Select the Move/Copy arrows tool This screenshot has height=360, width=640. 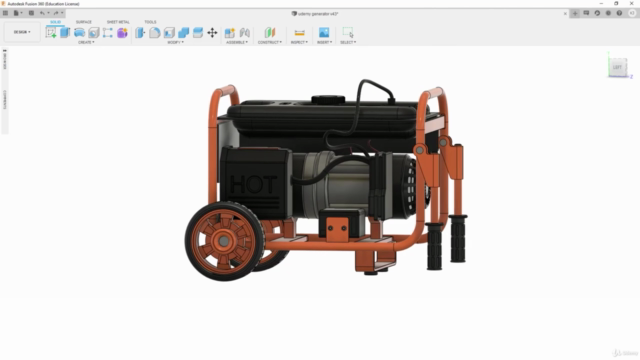[x=212, y=33]
